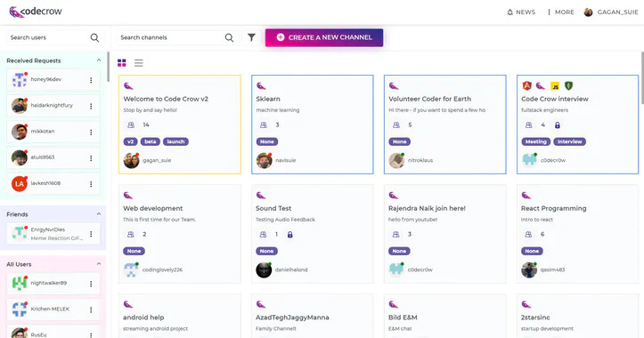644x338 pixels.
Task: Open options for Krichen-MELEK
Action: [x=91, y=310]
